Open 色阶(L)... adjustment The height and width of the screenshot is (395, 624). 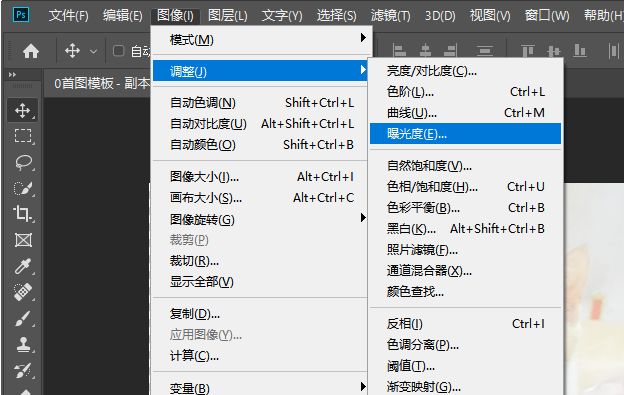pos(465,92)
